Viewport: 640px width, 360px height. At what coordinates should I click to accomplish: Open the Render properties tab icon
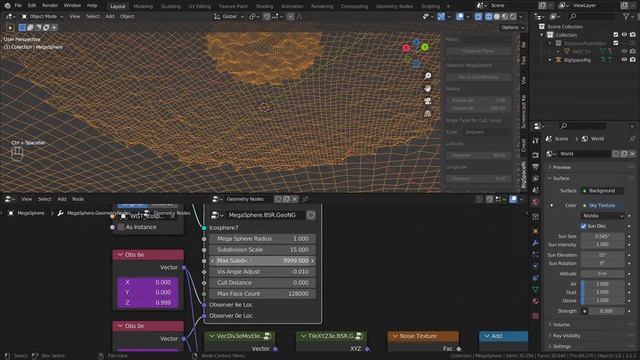tap(536, 156)
